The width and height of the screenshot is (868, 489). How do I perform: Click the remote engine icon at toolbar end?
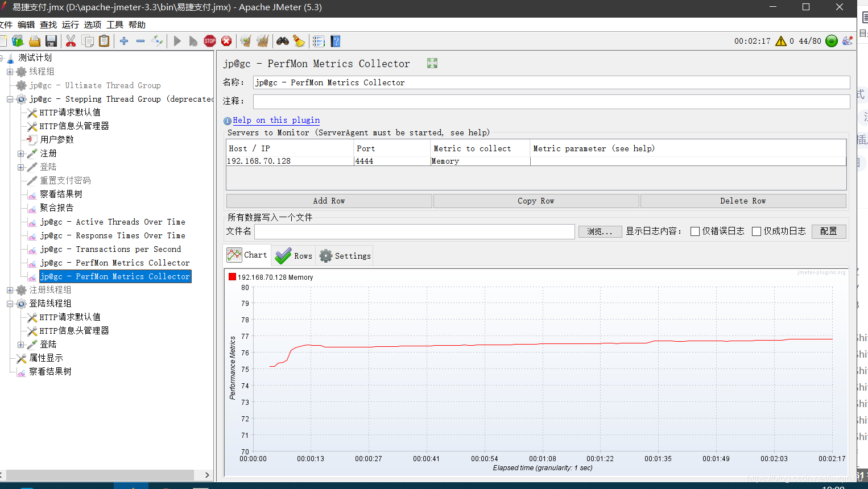[x=848, y=41]
